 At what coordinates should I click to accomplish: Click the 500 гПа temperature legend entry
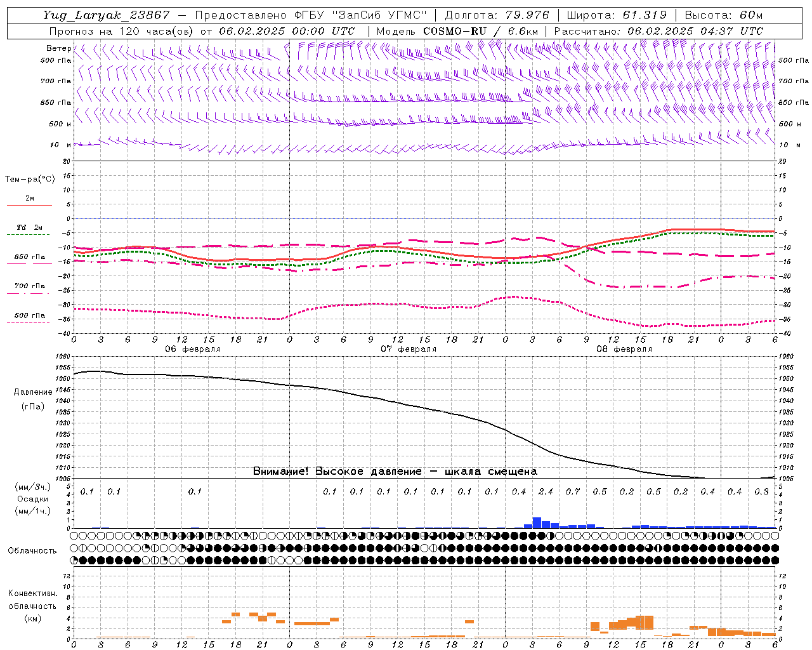pyautogui.click(x=29, y=315)
